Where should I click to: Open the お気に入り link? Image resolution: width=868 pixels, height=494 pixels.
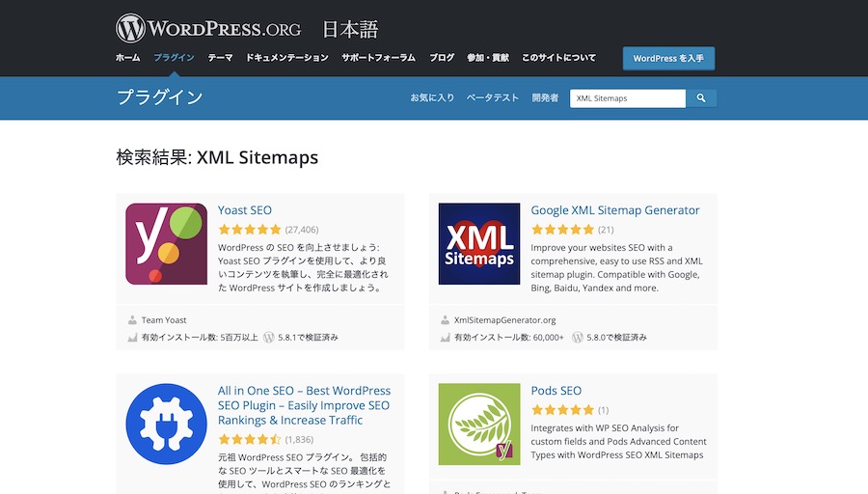point(432,98)
